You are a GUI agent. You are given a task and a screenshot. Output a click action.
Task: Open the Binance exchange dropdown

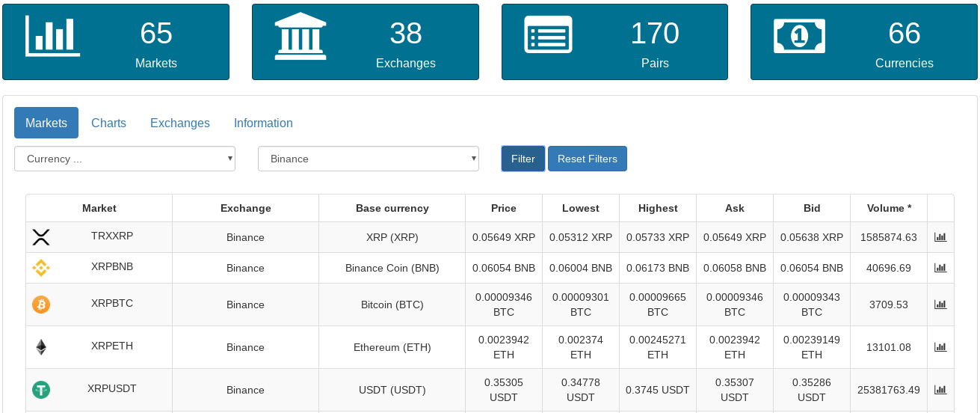369,159
